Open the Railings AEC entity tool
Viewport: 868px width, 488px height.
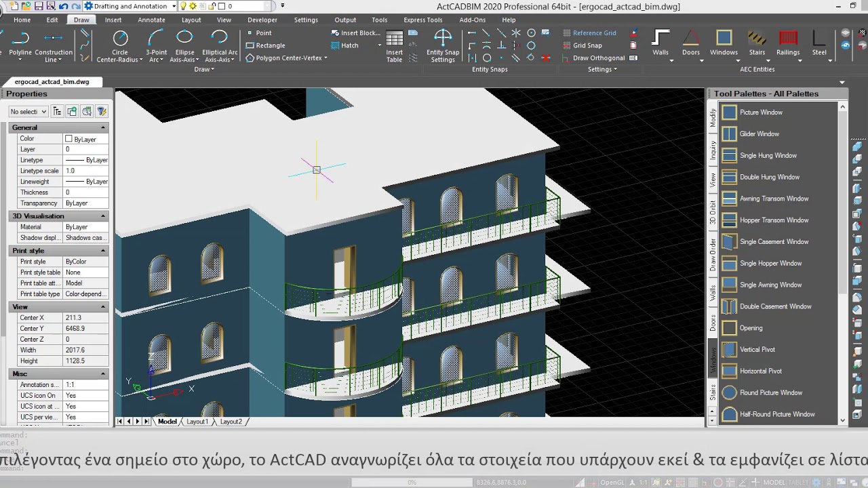(788, 45)
